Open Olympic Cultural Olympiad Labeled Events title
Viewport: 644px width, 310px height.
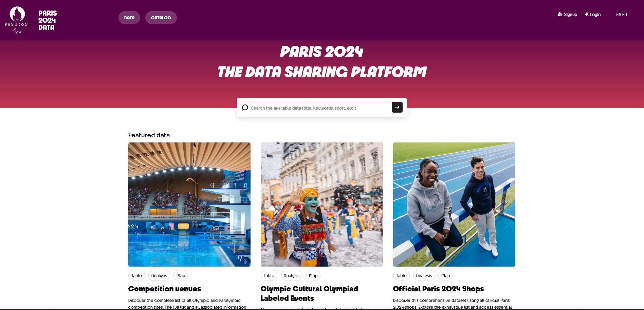(309, 293)
